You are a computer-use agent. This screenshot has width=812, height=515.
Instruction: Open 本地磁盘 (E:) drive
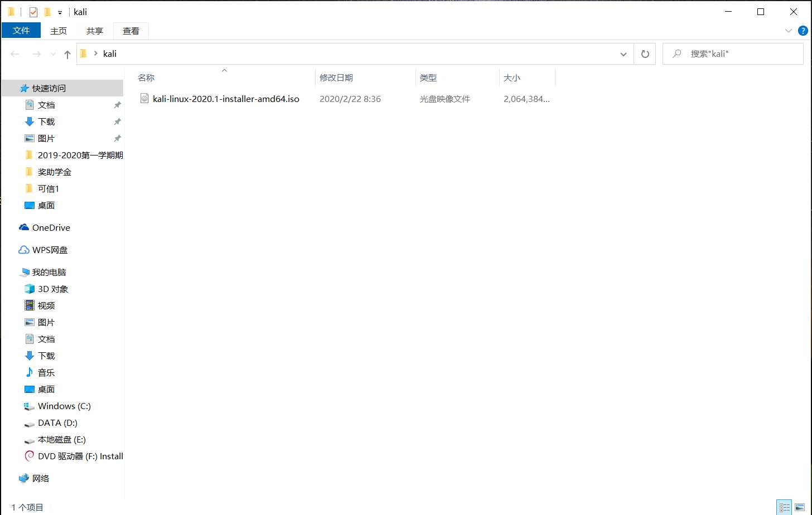[62, 439]
